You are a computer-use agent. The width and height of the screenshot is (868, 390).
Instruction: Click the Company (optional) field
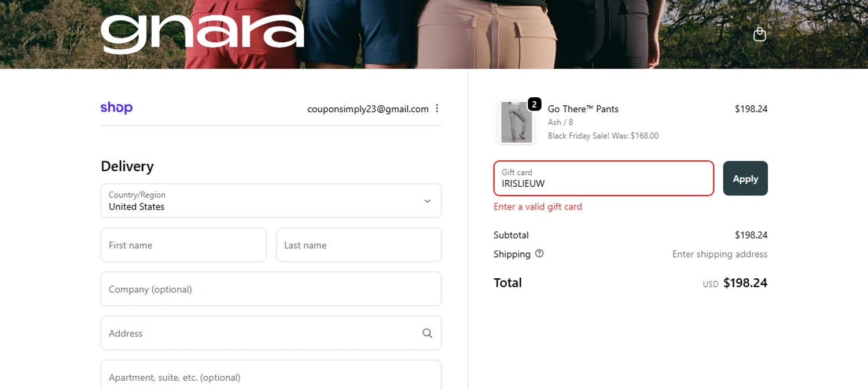pos(271,289)
